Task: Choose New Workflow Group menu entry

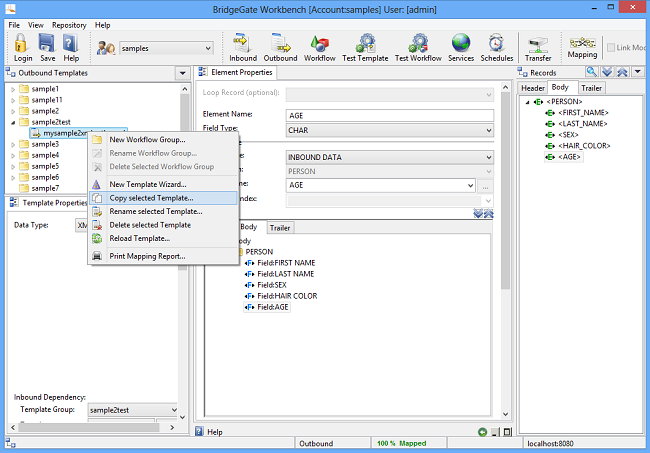Action: tap(163, 140)
